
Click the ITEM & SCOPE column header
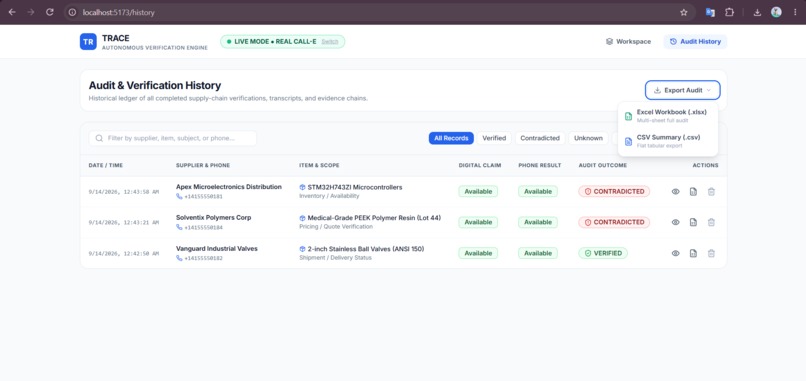click(319, 166)
